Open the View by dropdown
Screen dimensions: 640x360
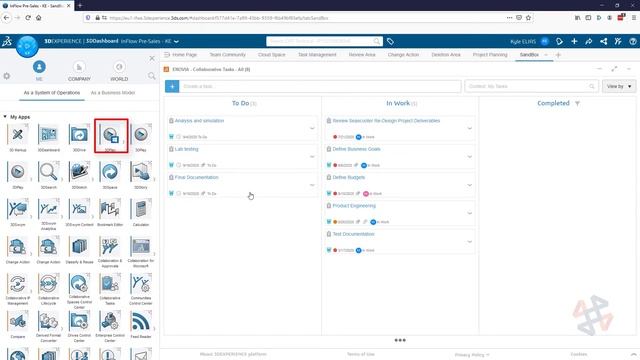(x=619, y=86)
